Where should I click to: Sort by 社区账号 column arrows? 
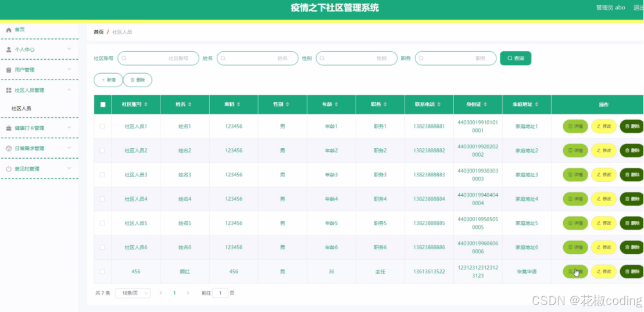tap(146, 105)
